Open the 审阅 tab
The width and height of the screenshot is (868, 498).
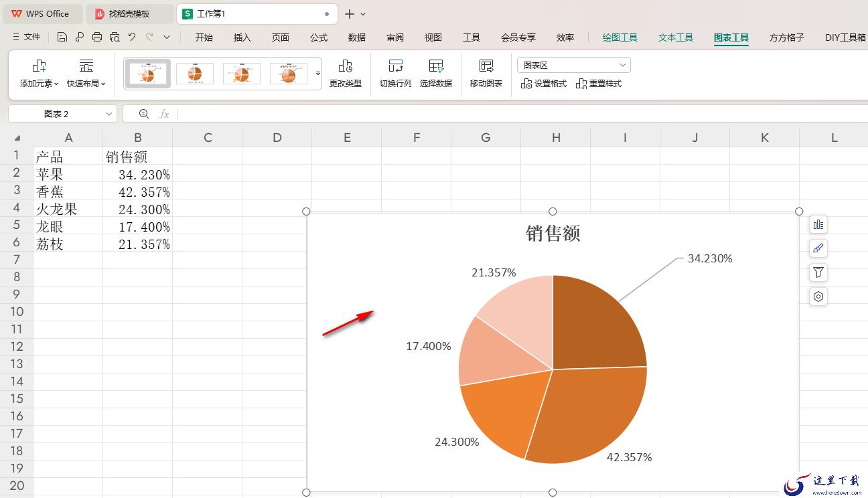(x=395, y=37)
